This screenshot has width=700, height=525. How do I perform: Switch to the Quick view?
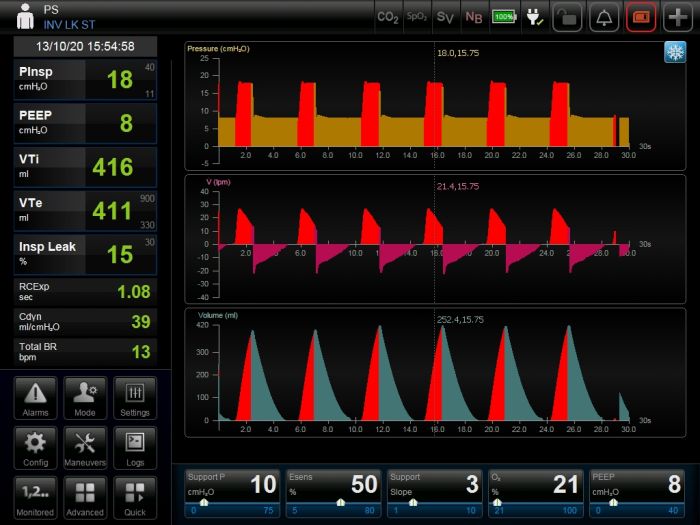tap(135, 498)
